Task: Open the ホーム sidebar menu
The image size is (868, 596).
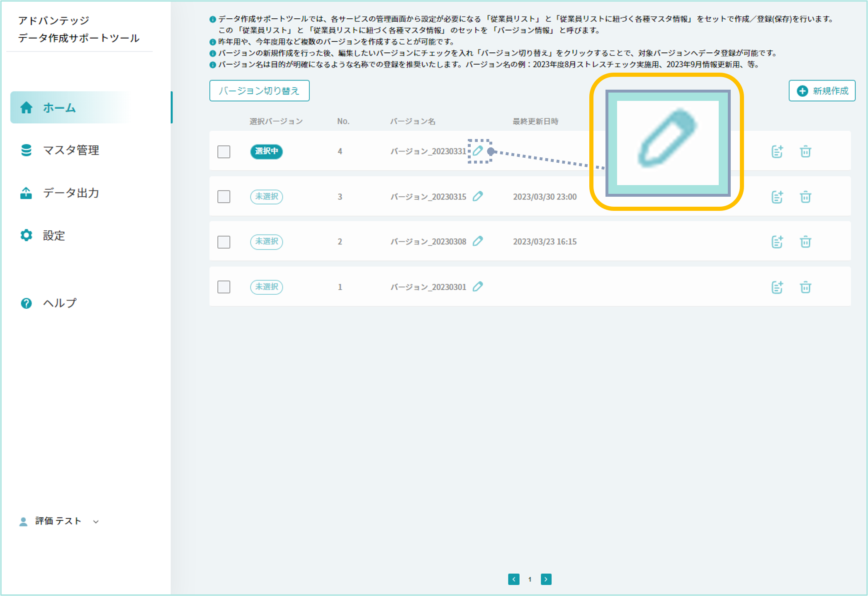Action: pos(91,107)
